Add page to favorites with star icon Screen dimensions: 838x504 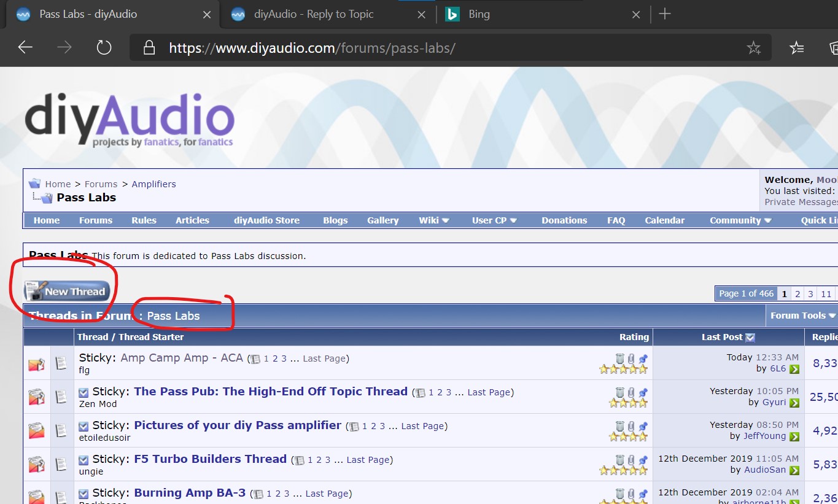pos(753,48)
